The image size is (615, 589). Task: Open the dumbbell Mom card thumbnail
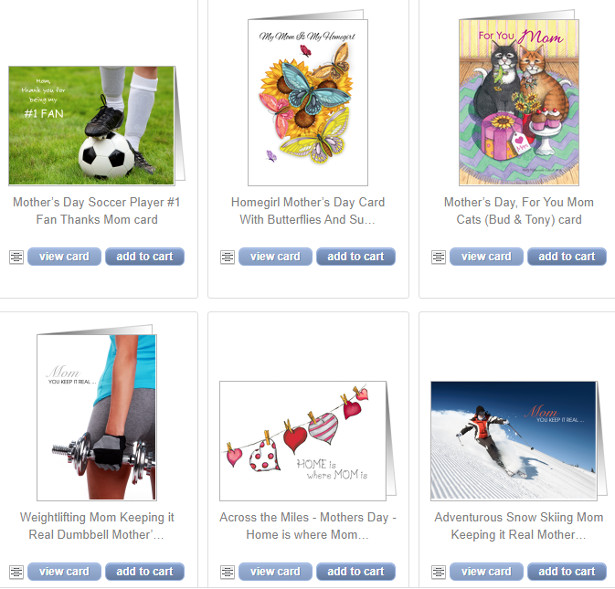(96, 413)
